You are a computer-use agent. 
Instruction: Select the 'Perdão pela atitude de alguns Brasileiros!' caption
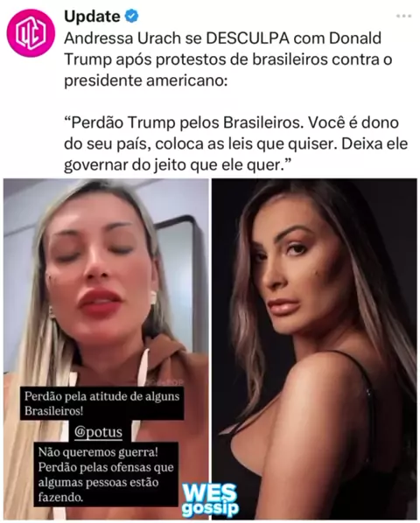click(x=102, y=403)
